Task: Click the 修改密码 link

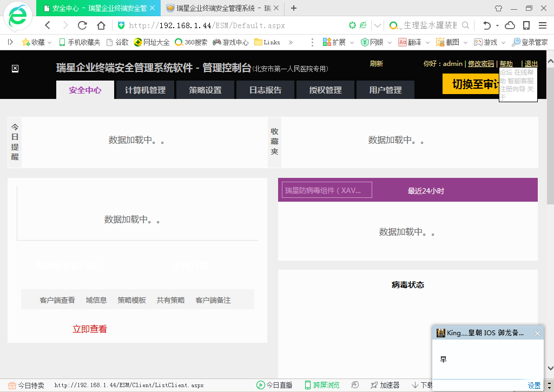Action: (481, 64)
